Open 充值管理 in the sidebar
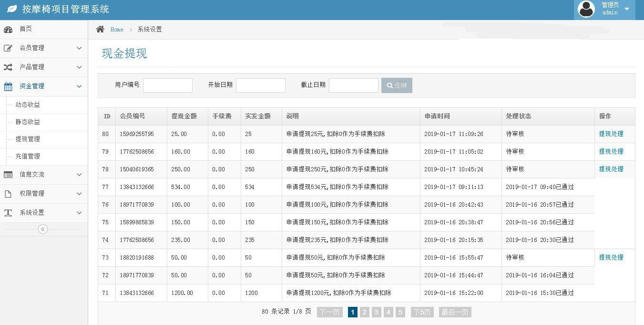 [28, 156]
